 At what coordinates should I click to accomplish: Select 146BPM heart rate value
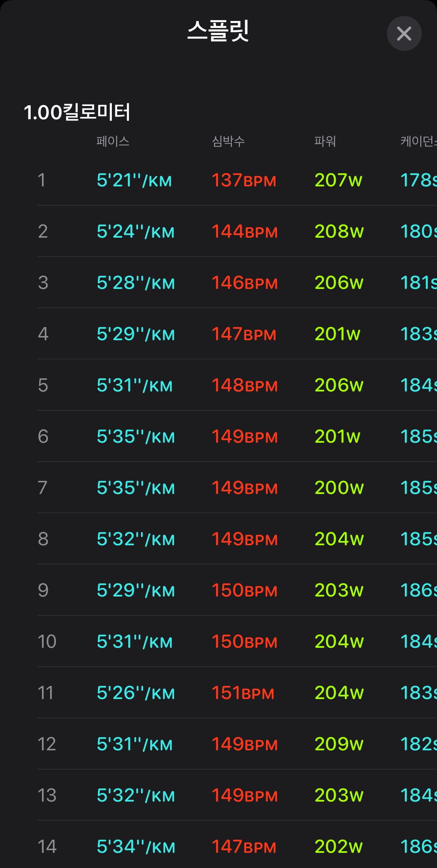tap(245, 283)
